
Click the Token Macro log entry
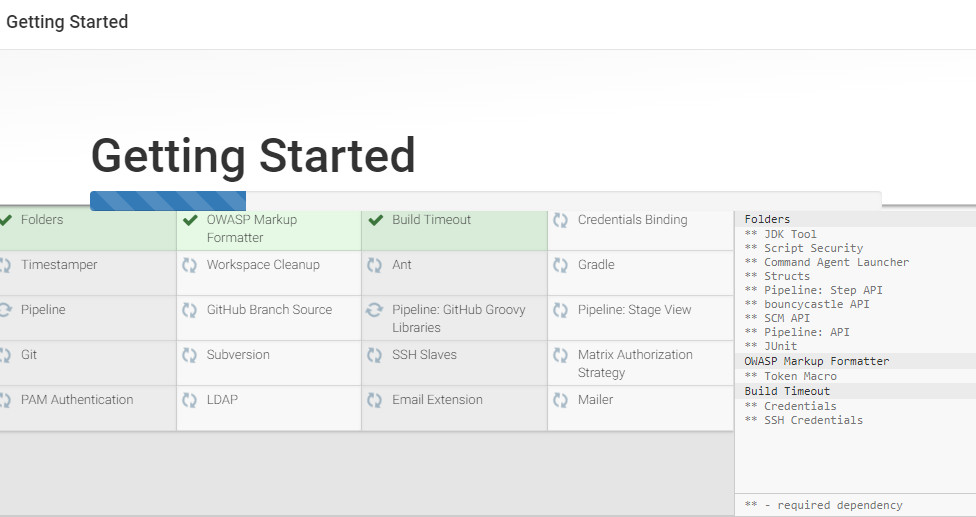(x=791, y=376)
